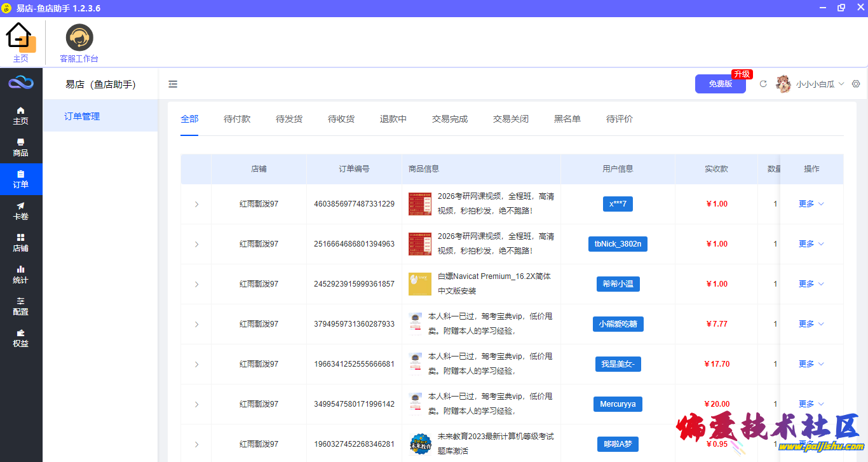Click the tbNick_3802n user button
The image size is (868, 462).
(618, 244)
